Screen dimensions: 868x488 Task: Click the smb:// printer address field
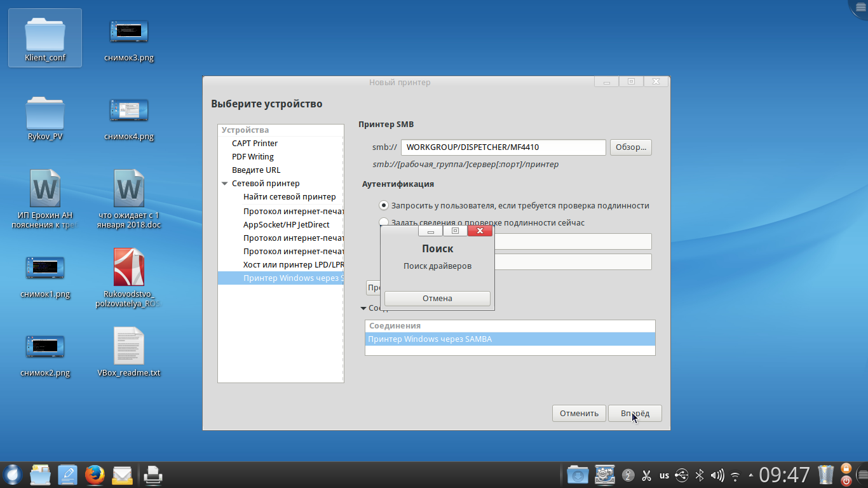[x=503, y=147]
